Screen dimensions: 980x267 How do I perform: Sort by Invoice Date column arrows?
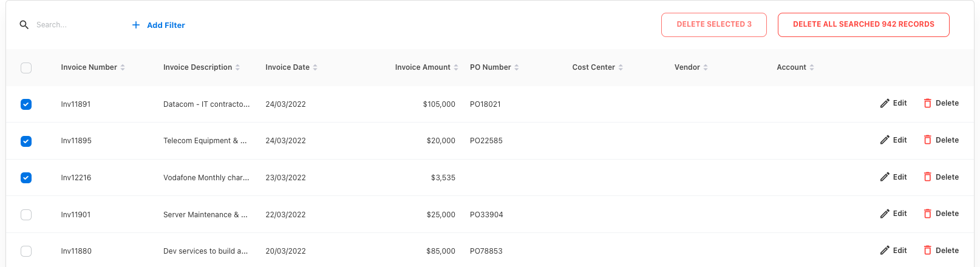tap(315, 67)
